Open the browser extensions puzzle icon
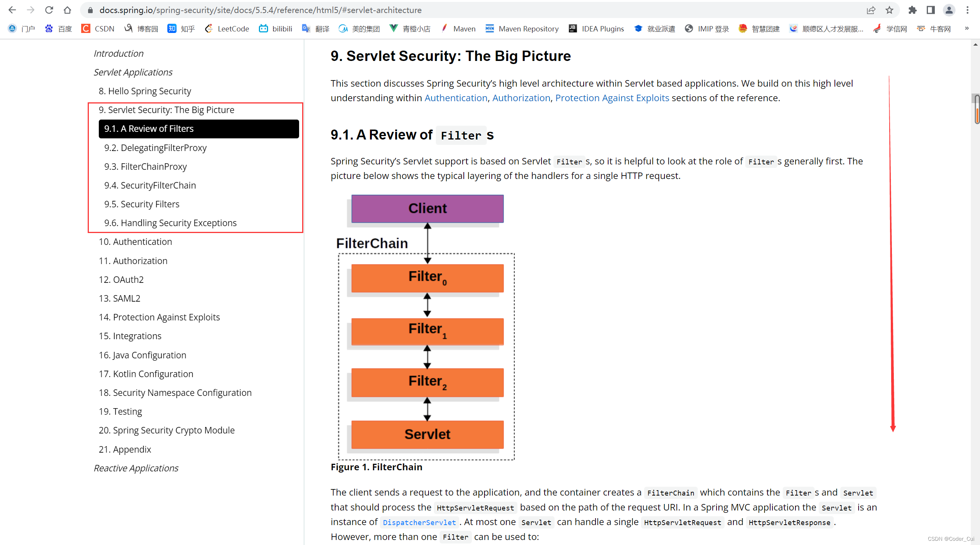Screen dimensions: 980x545 click(913, 10)
